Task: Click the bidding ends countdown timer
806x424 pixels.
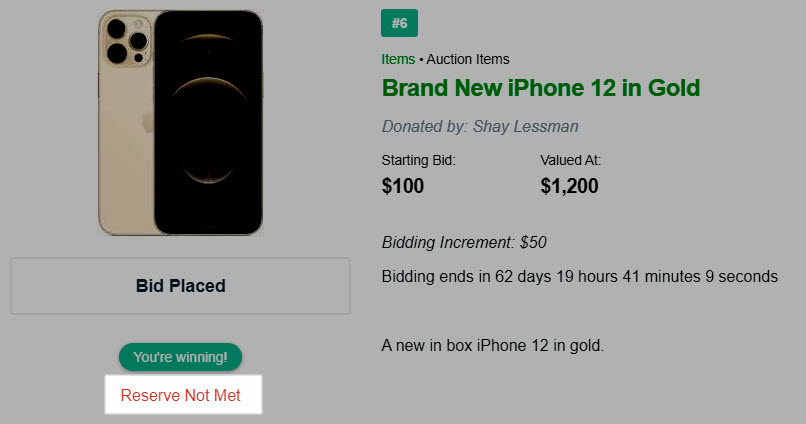Action: (x=580, y=276)
